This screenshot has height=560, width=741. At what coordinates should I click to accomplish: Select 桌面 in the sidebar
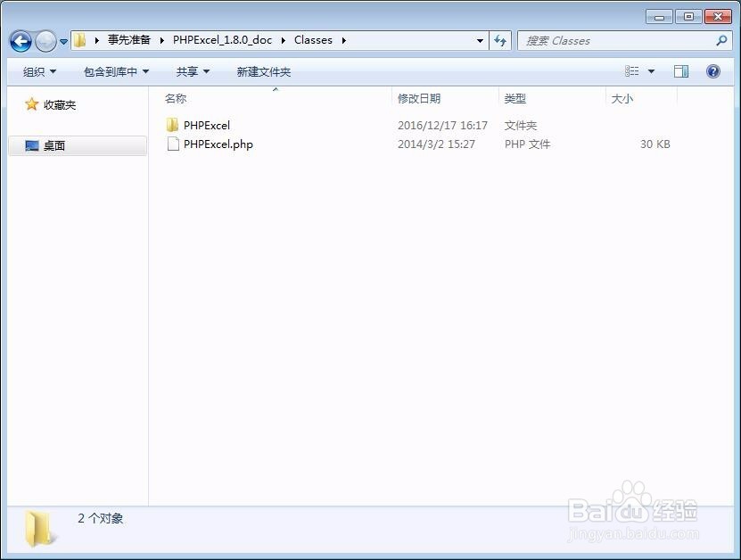click(x=56, y=145)
